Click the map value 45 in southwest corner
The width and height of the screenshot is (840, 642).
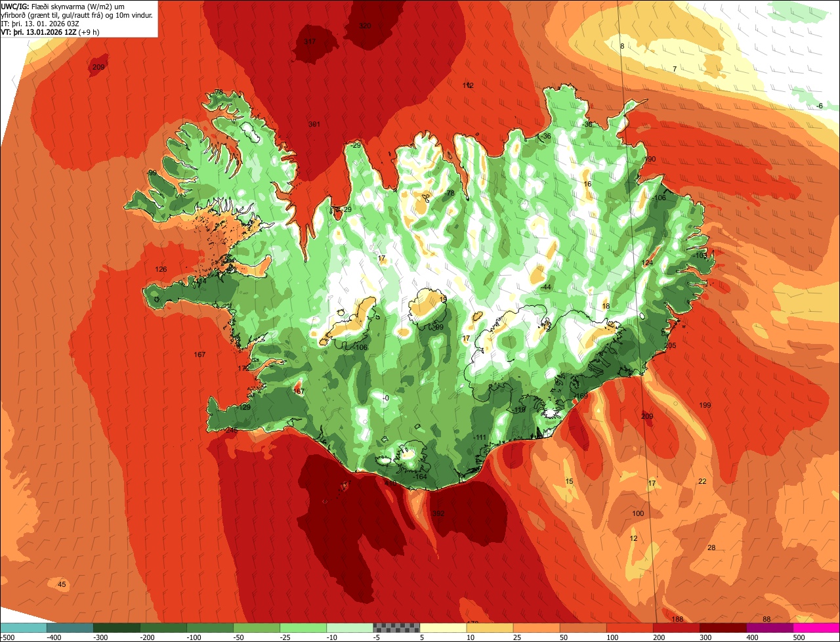point(62,584)
